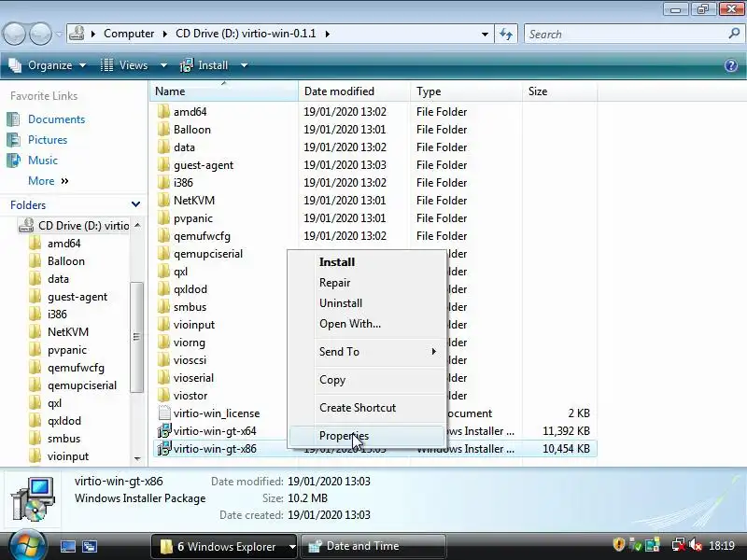The height and width of the screenshot is (560, 747).
Task: Click the virtio-win_license document icon
Action: pyautogui.click(x=164, y=413)
